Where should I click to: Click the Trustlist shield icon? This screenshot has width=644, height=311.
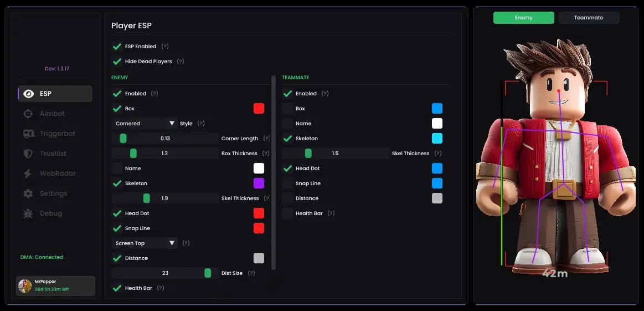[28, 154]
